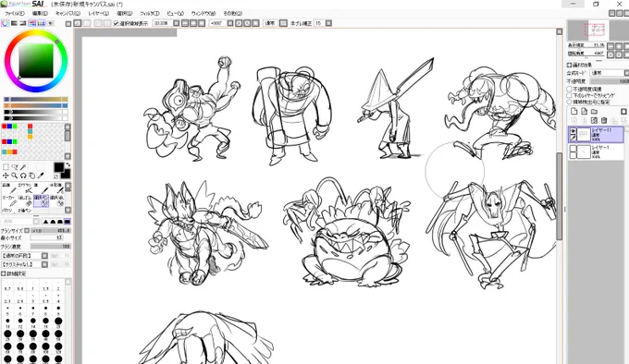This screenshot has width=629, height=364.
Task: Open the Layer (レイヤー) menu
Action: point(98,13)
